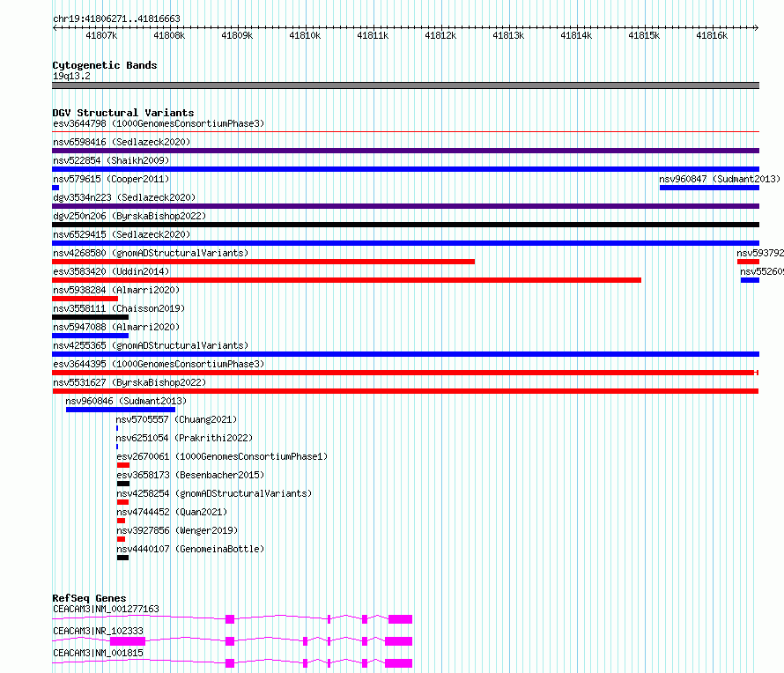
Task: Select the nsv4440107 small black bar
Action: [122, 558]
